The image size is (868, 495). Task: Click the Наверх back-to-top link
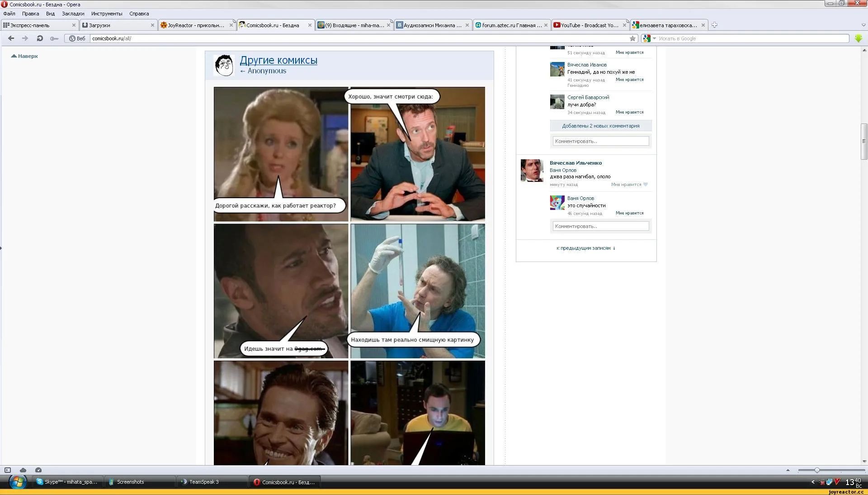click(x=24, y=56)
